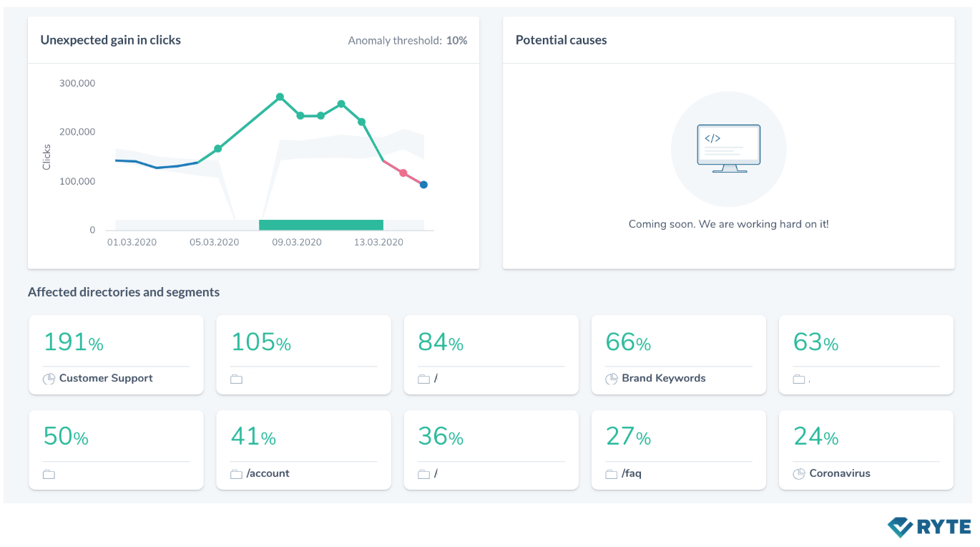Select the highest green data point on the chart
This screenshot has height=547, width=980.
click(280, 97)
